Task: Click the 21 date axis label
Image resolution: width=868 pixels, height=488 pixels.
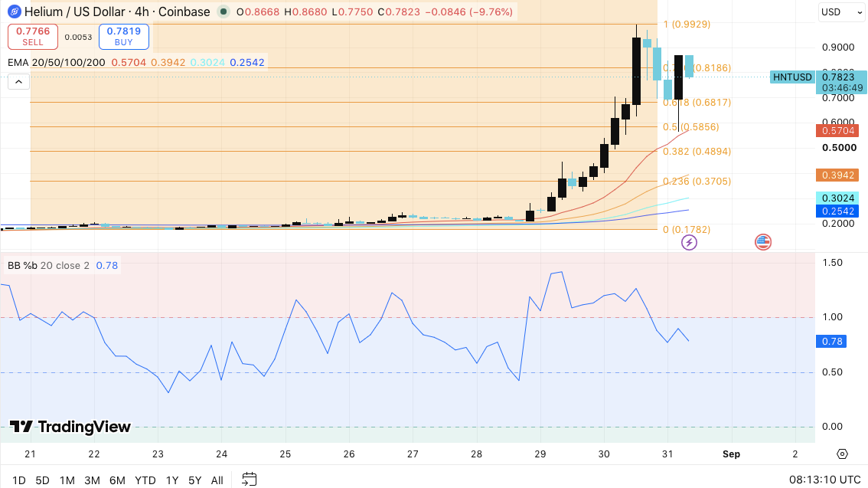Action: (30, 454)
